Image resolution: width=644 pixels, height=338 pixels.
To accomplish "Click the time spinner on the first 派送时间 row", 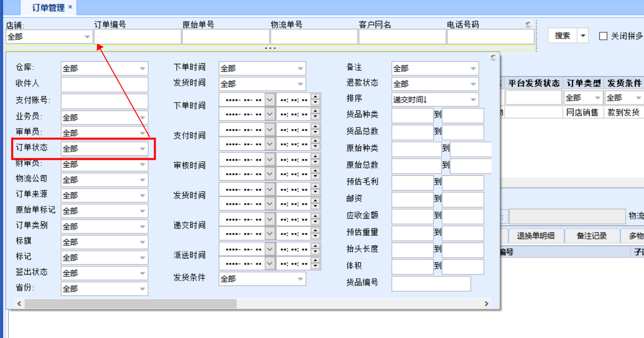I will point(315,249).
